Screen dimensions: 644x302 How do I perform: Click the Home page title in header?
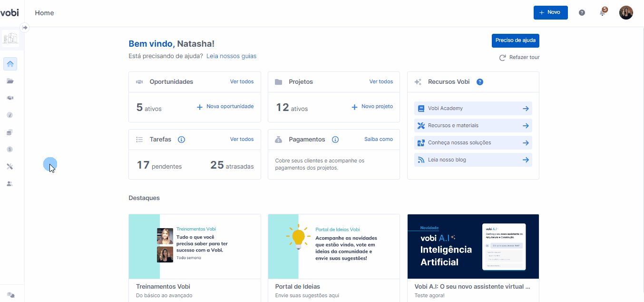point(44,13)
